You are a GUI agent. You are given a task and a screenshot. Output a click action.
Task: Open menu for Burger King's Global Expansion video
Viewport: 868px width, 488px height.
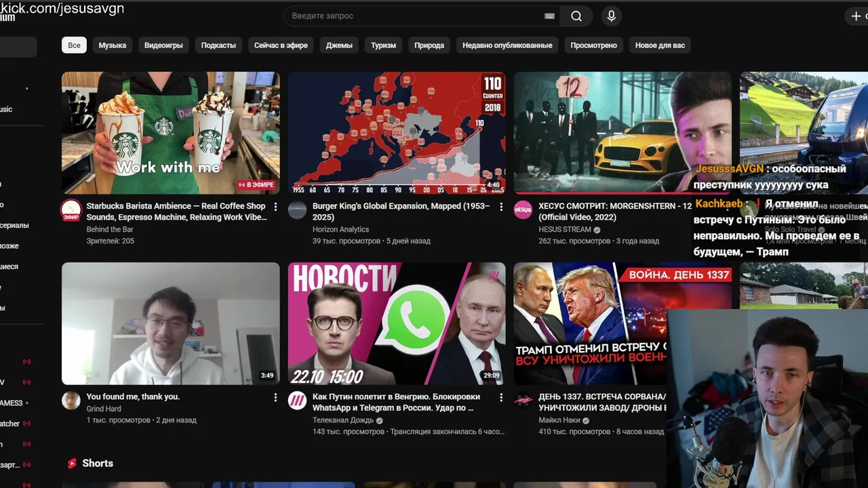point(501,206)
